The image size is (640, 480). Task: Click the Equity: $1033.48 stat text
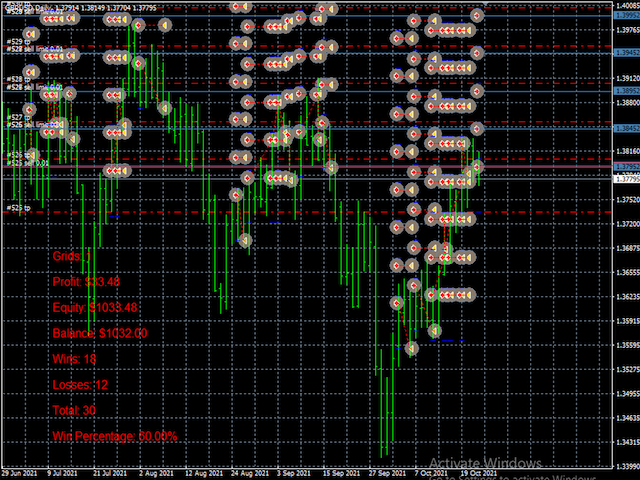pos(95,308)
